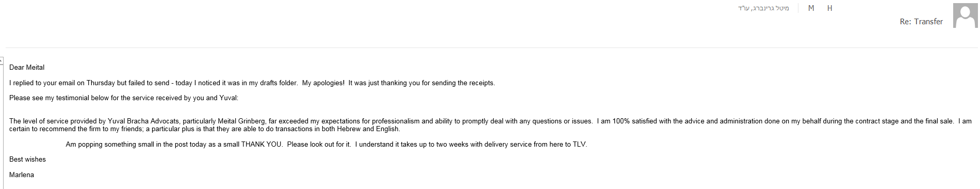Click the "Dear Meital" greeting line
Image resolution: width=980 pixels, height=189 pixels.
point(27,68)
